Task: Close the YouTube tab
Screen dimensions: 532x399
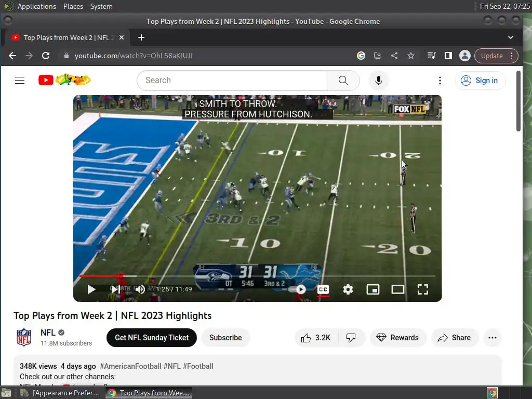Action: point(122,37)
